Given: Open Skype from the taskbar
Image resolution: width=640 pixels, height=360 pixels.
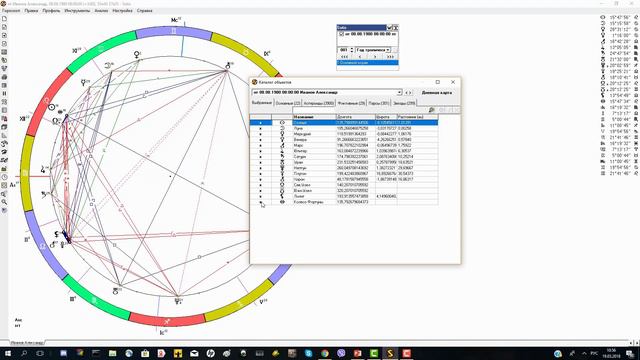Looking at the screenshot, I should (309, 353).
